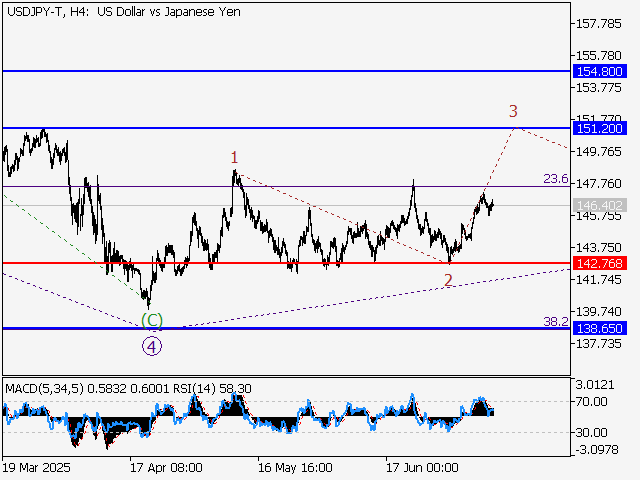Viewport: 640px width, 480px height.
Task: Click the 16 May 16:00 date marker
Action: 294,467
